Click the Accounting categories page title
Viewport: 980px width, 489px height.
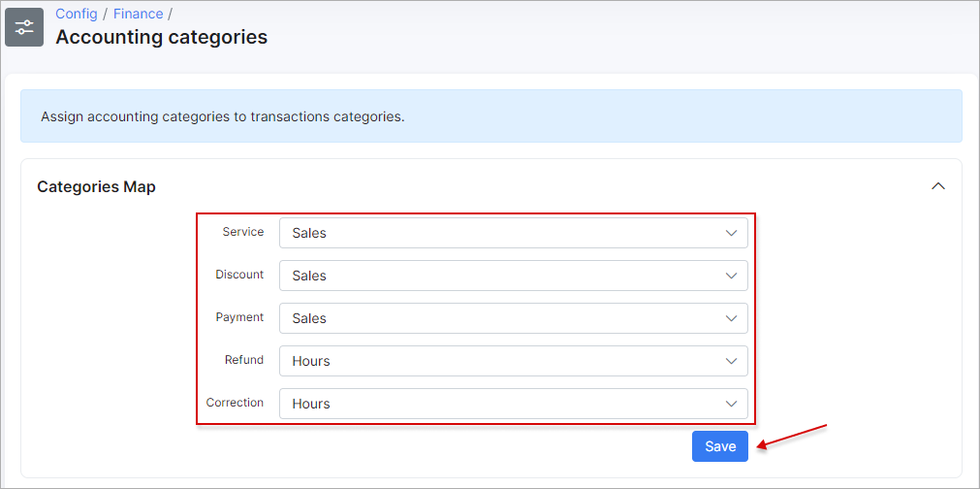pyautogui.click(x=161, y=37)
